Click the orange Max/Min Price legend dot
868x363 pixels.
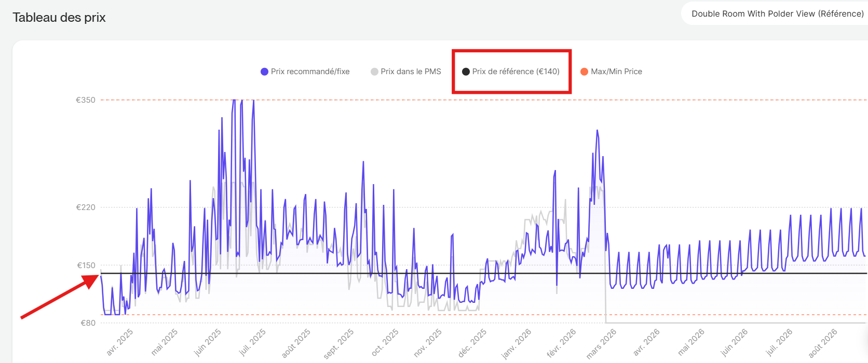[584, 72]
